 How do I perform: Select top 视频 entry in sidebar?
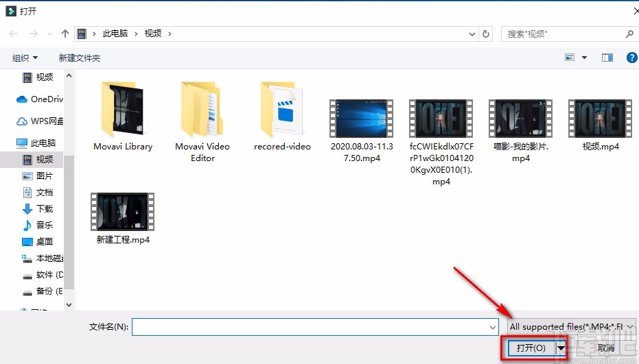click(38, 77)
